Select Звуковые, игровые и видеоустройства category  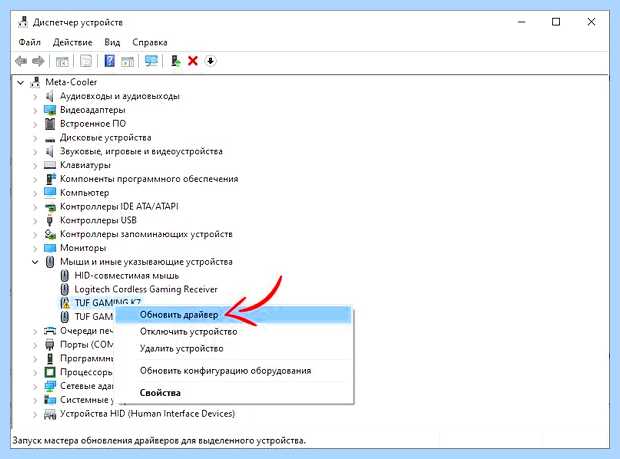pyautogui.click(x=141, y=151)
